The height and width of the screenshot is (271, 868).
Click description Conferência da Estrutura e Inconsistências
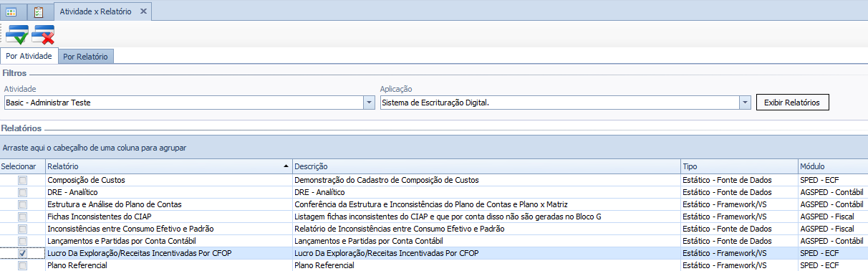(x=431, y=204)
